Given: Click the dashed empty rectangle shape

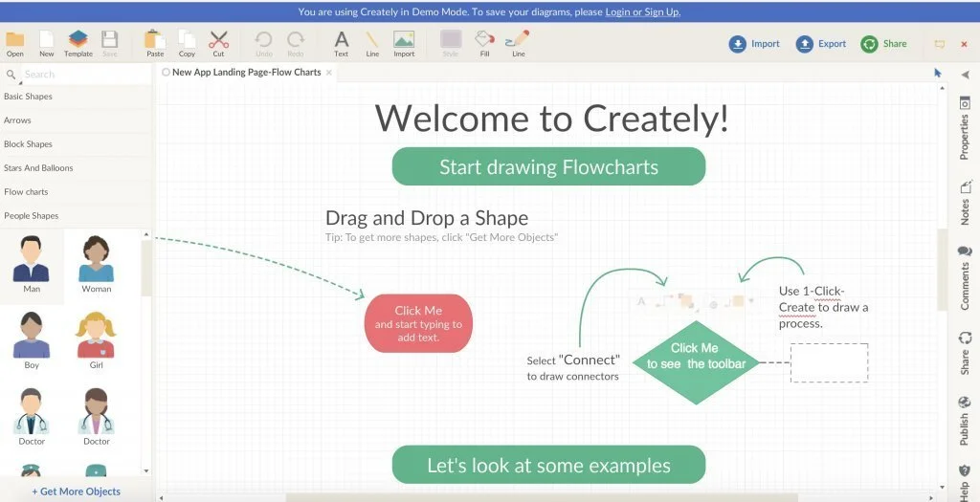Looking at the screenshot, I should click(x=830, y=362).
